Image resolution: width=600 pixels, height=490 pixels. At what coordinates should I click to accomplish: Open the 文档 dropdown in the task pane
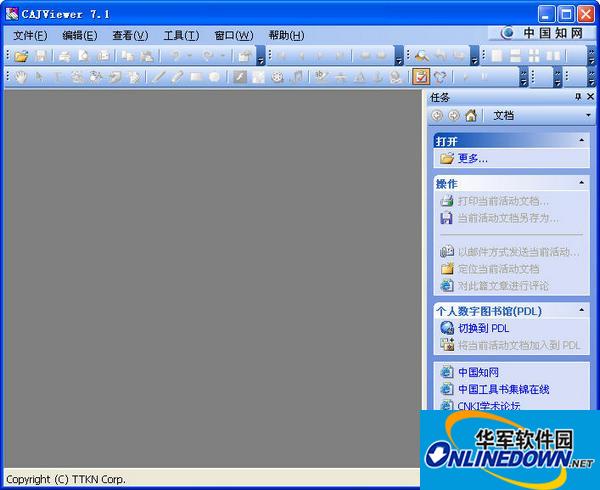[x=589, y=116]
